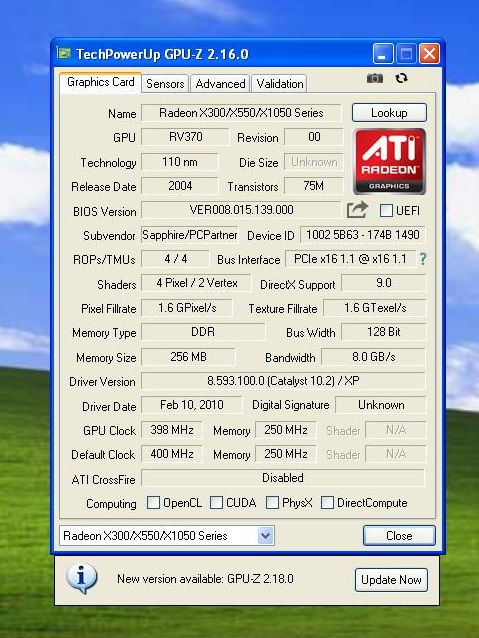This screenshot has height=638, width=479.
Task: Minimize the GPU-Z window
Action: pos(383,54)
